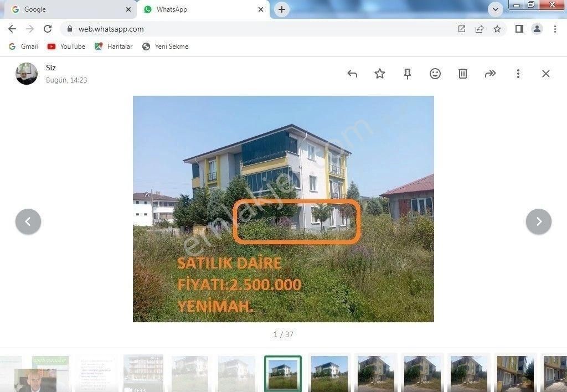
Task: Open a new browser tab
Action: pyautogui.click(x=282, y=9)
